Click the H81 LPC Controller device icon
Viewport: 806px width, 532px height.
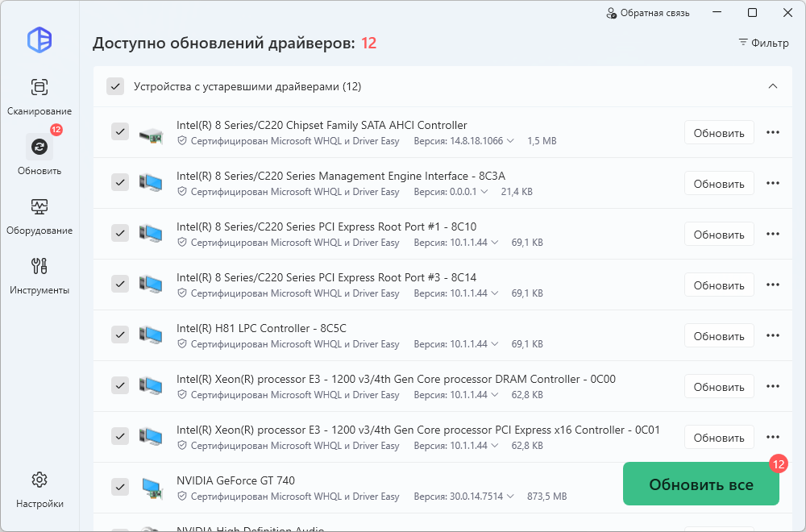152,335
